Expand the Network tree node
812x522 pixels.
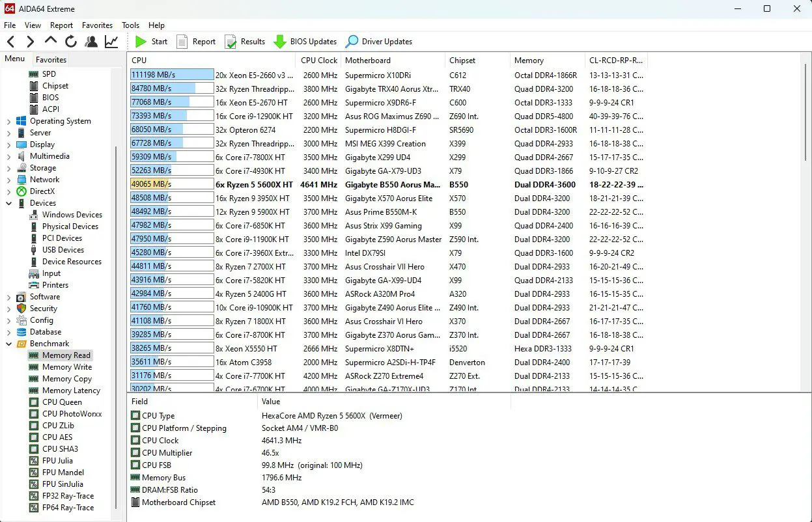pos(8,180)
